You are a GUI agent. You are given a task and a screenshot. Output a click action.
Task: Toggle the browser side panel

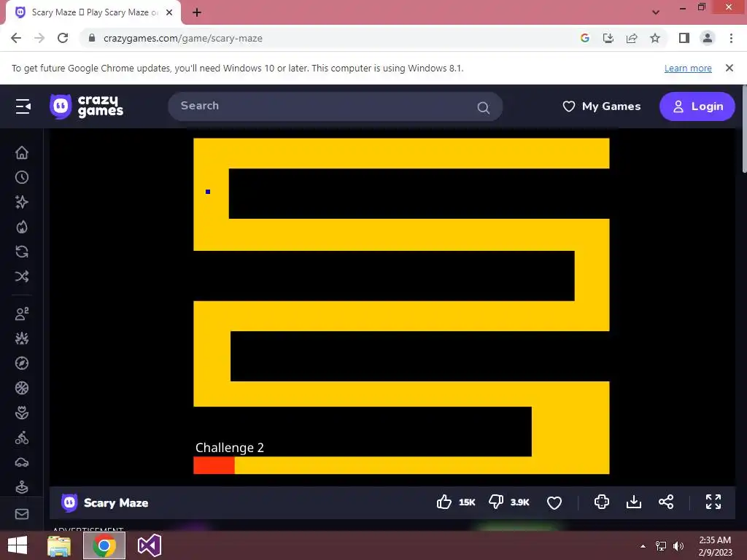(684, 38)
